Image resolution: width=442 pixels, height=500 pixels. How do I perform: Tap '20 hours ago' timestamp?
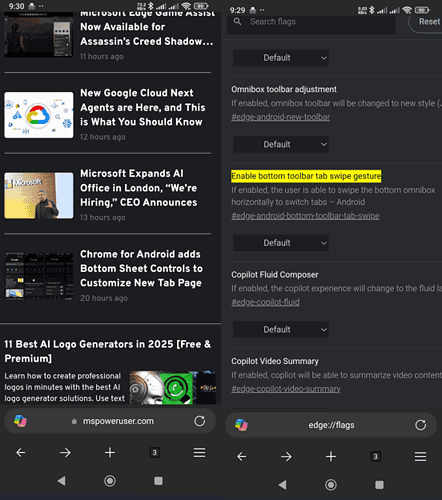pyautogui.click(x=104, y=298)
